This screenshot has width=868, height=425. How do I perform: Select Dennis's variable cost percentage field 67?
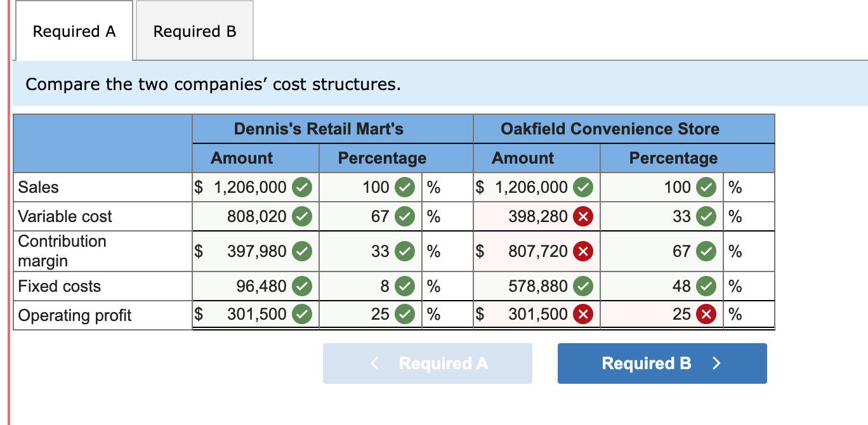coord(371,216)
